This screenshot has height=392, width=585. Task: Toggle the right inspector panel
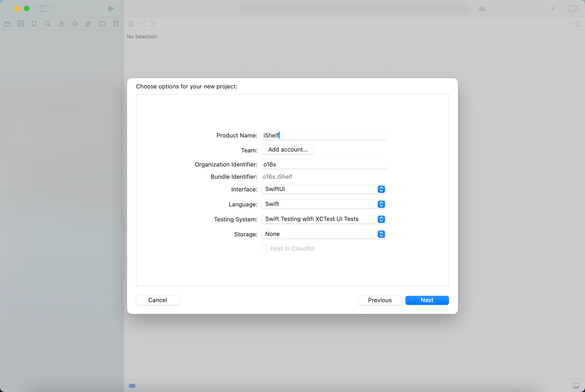coord(573,8)
